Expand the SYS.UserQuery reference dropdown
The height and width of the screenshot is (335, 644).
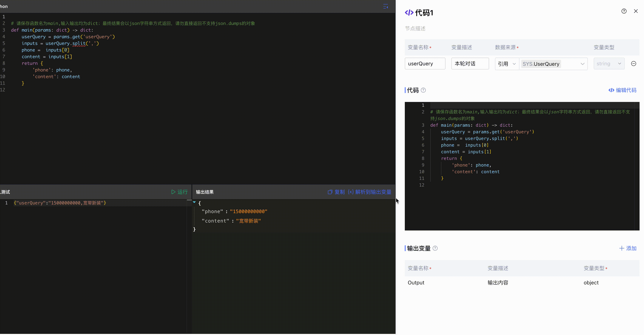click(x=553, y=64)
